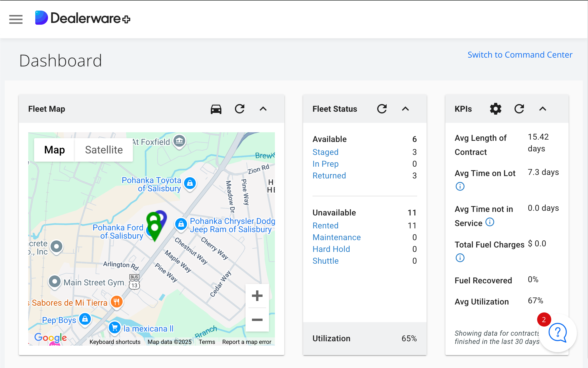Open the Returned vehicles link
Viewport: 588px width, 368px height.
pyautogui.click(x=329, y=175)
